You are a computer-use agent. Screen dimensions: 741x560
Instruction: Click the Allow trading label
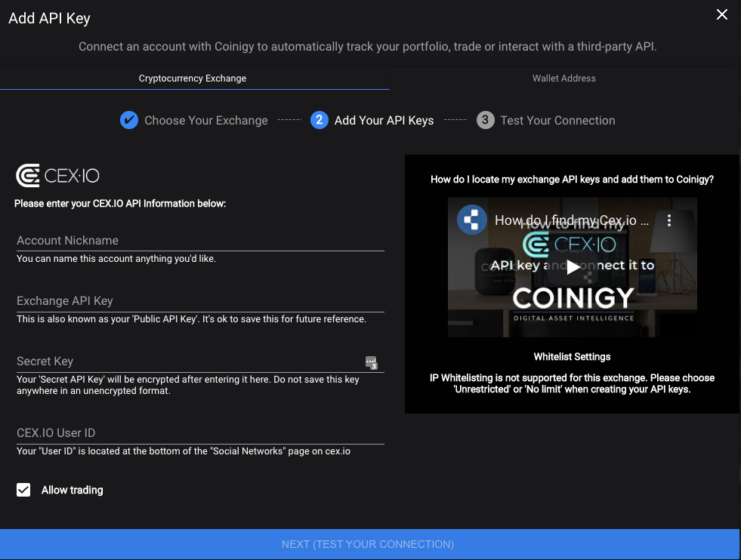[73, 490]
